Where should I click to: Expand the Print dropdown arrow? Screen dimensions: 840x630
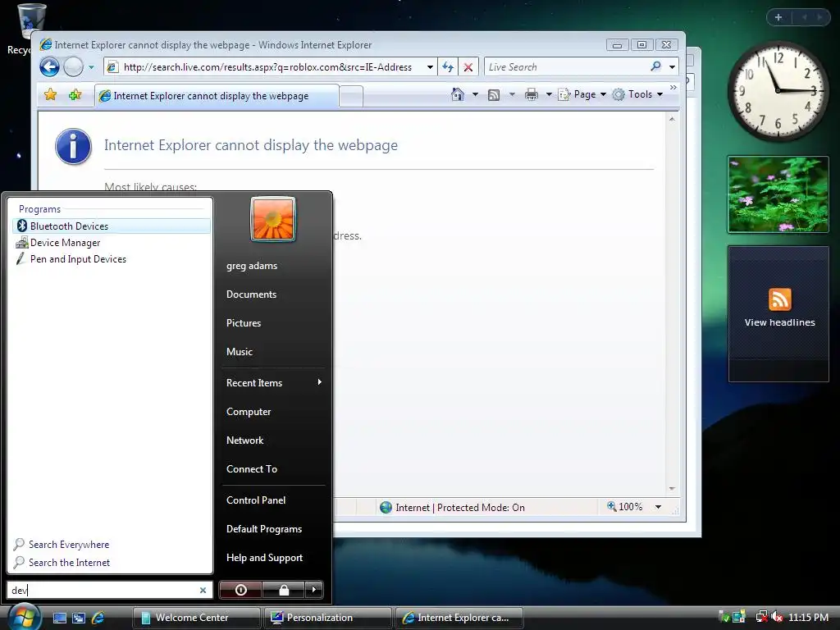(549, 95)
